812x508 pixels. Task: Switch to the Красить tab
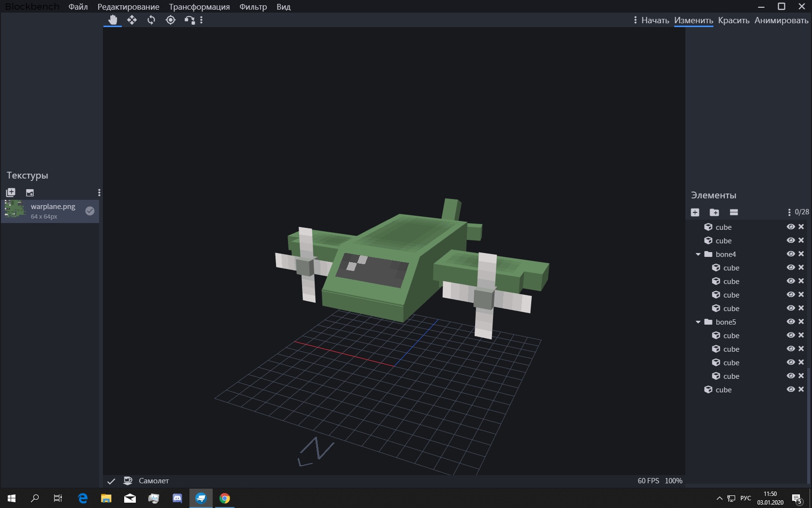tap(734, 20)
